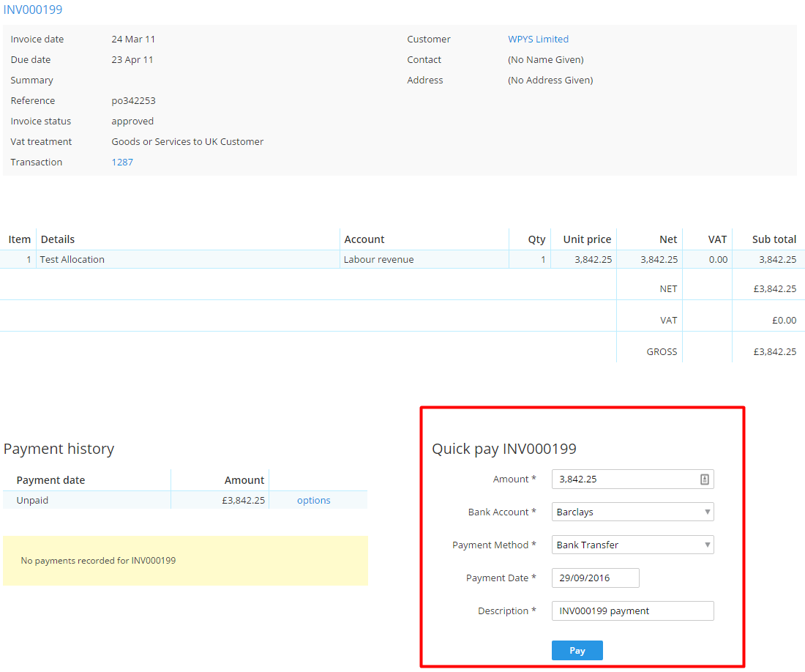Click the due date '23 Apr 11'
Screen dimensions: 805x672
132,59
